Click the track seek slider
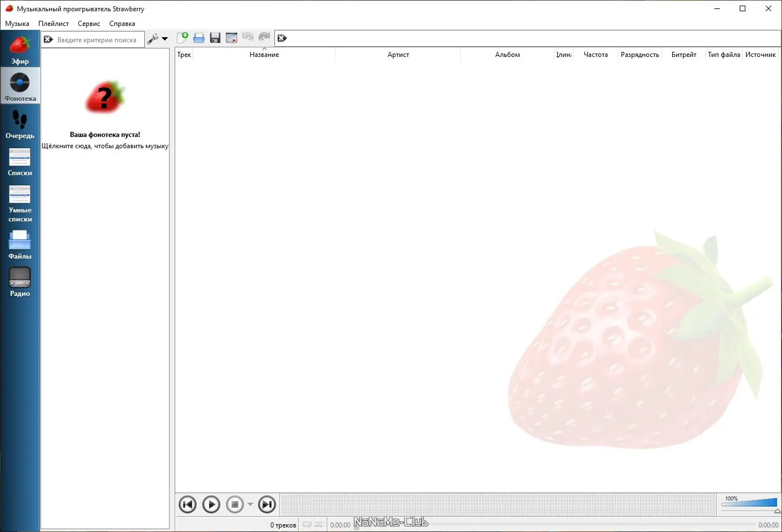The image size is (782, 532). click(556, 525)
